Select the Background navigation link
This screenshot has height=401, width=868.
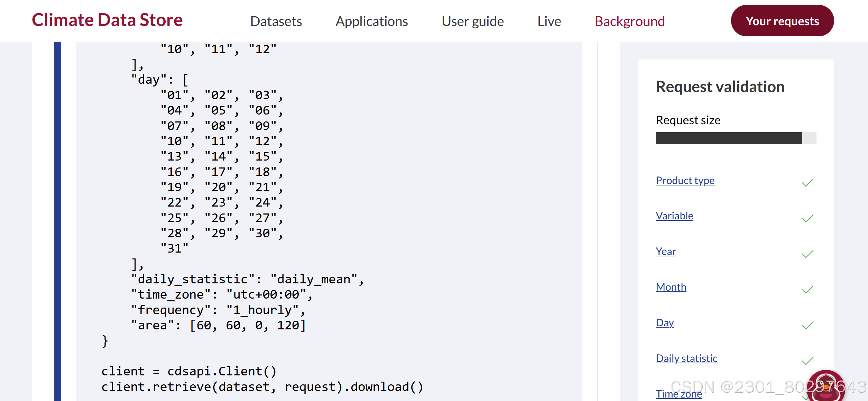tap(630, 21)
